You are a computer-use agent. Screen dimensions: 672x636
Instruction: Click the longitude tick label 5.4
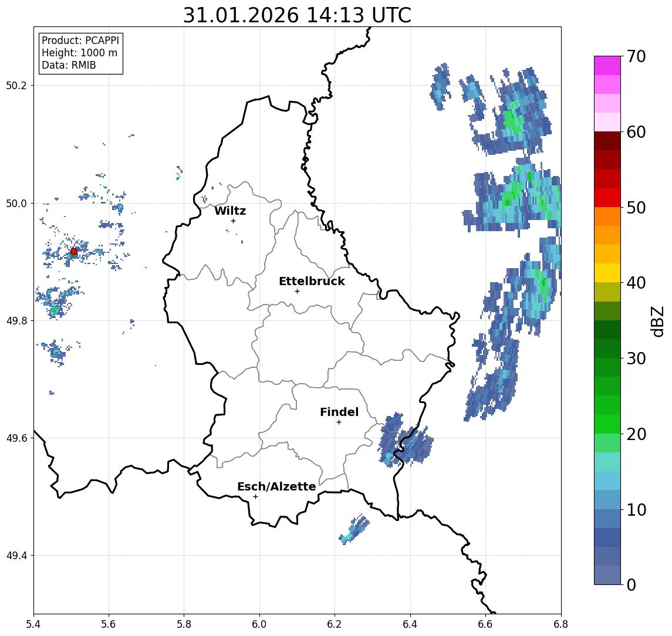[33, 624]
